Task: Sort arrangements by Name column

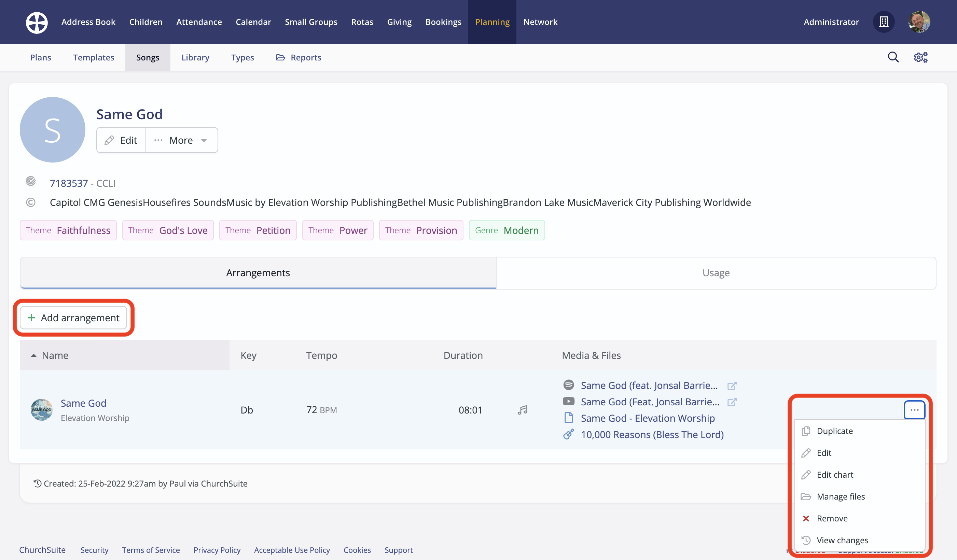Action: point(55,355)
